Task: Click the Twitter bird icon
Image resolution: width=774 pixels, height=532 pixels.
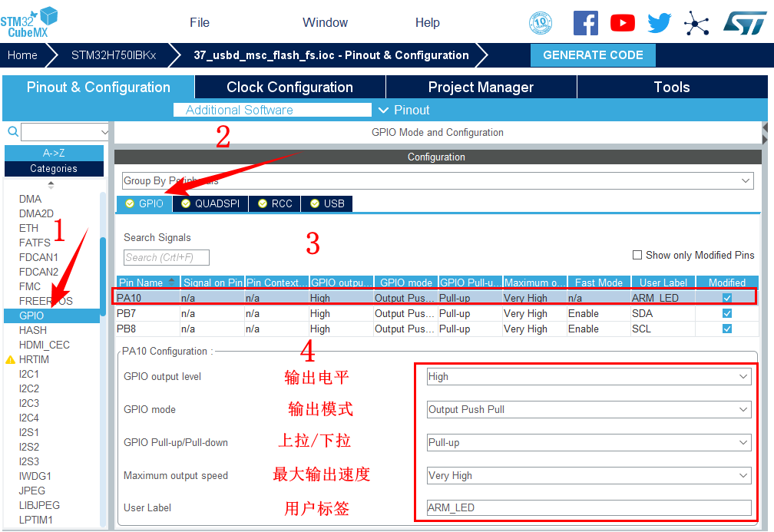Action: (x=659, y=23)
